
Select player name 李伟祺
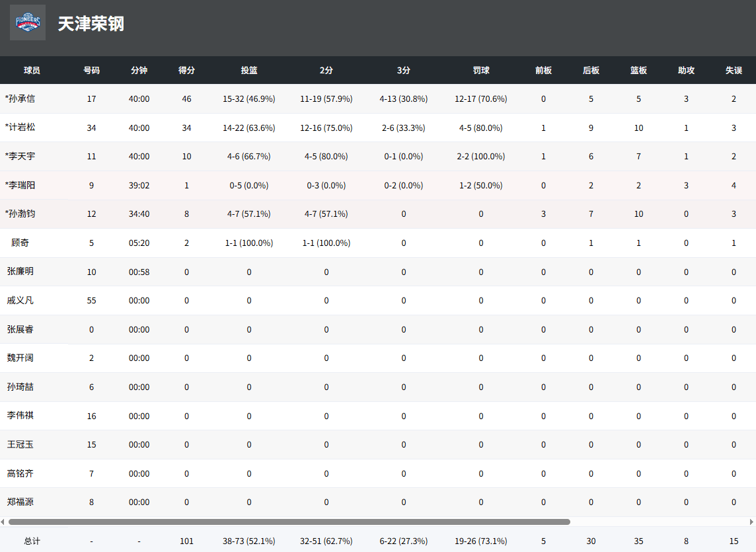pyautogui.click(x=20, y=415)
